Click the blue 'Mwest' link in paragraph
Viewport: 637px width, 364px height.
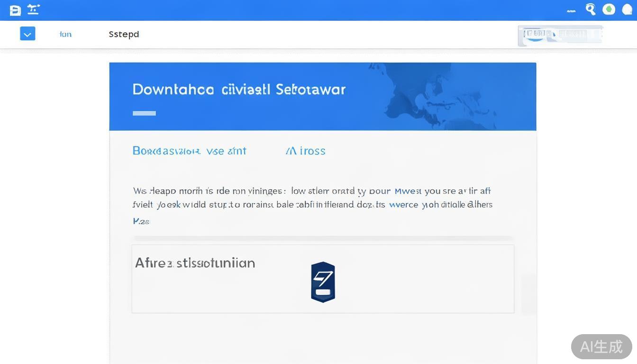click(408, 191)
